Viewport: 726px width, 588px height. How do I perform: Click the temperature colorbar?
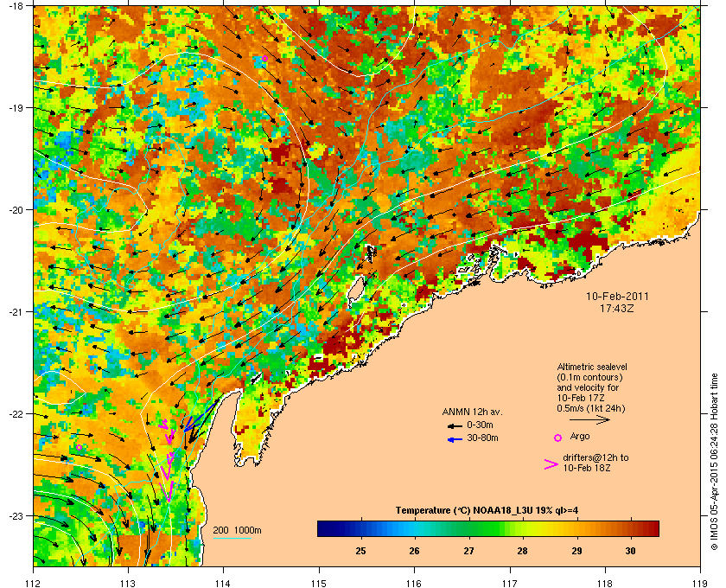point(488,528)
